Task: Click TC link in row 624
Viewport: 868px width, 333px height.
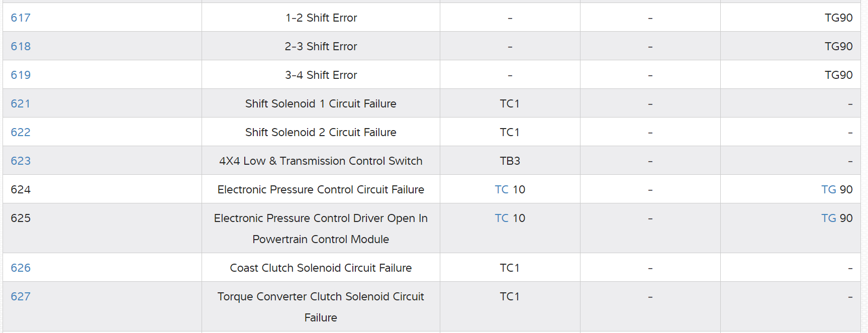Action: click(x=502, y=190)
